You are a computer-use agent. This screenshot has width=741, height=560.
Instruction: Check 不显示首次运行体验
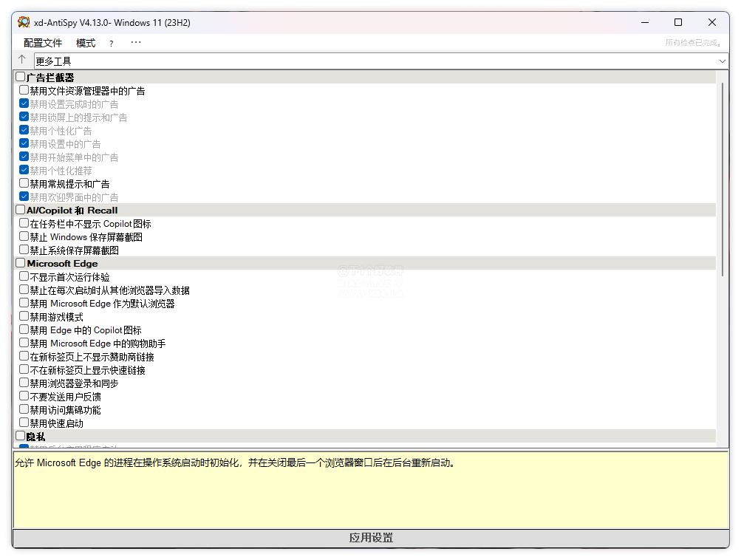tap(24, 276)
